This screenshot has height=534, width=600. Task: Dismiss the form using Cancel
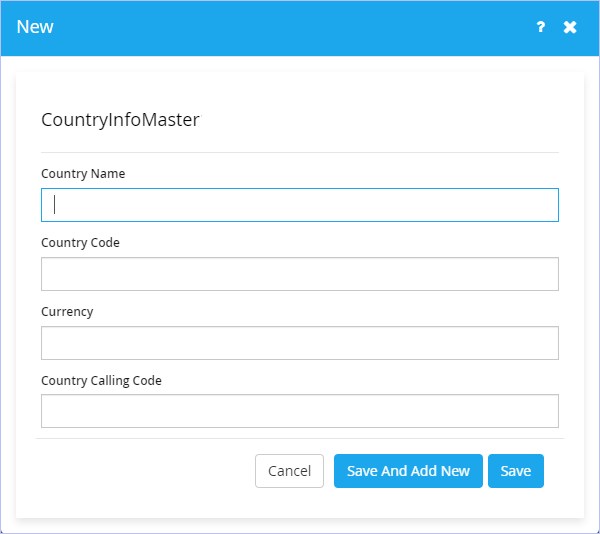(x=289, y=471)
